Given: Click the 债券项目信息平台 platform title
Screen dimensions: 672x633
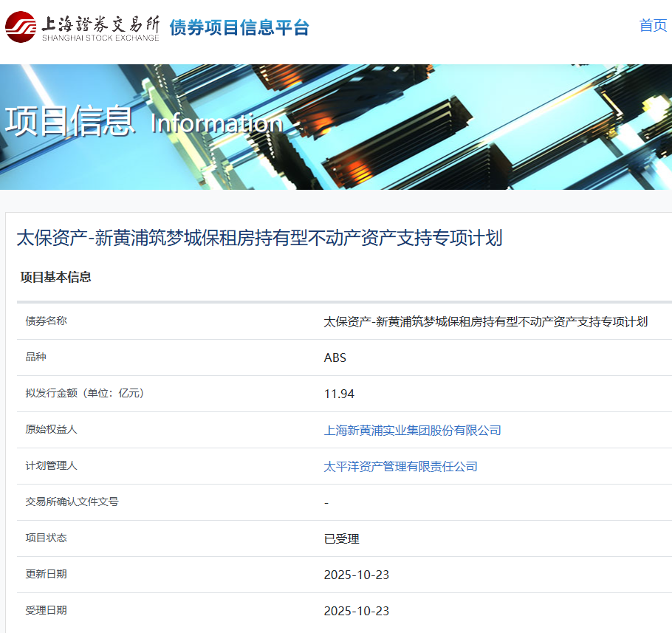Looking at the screenshot, I should point(239,27).
